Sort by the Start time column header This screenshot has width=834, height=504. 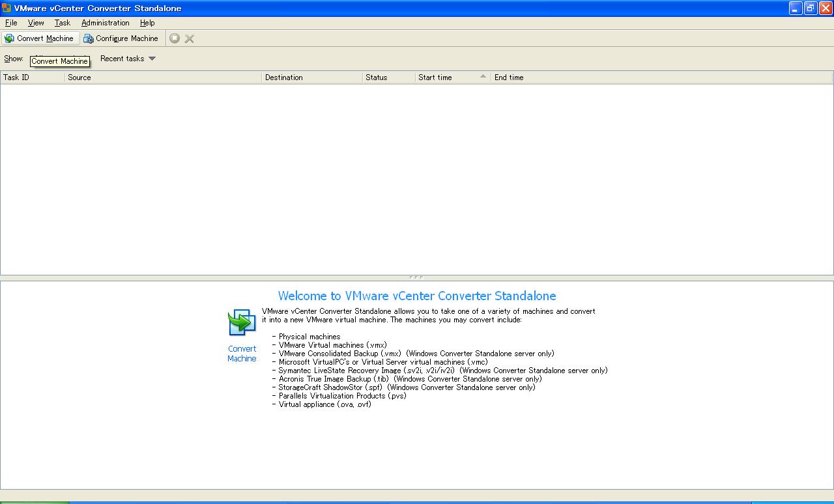(x=453, y=77)
